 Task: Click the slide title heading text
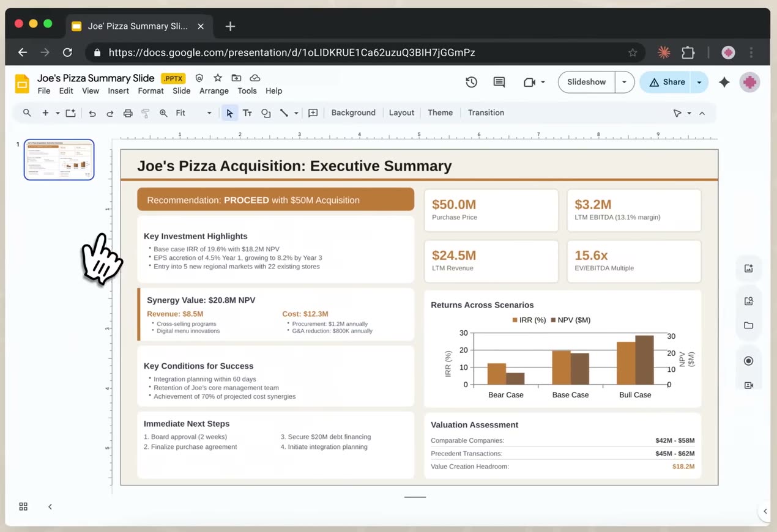point(294,166)
